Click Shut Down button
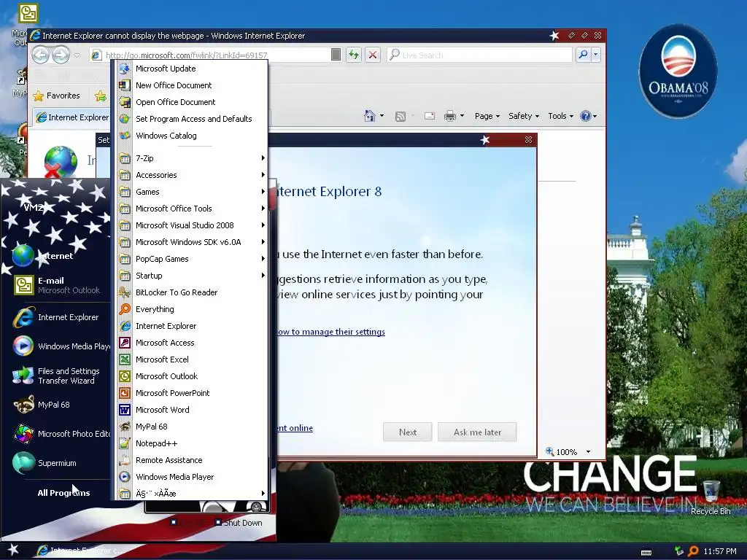 click(239, 523)
